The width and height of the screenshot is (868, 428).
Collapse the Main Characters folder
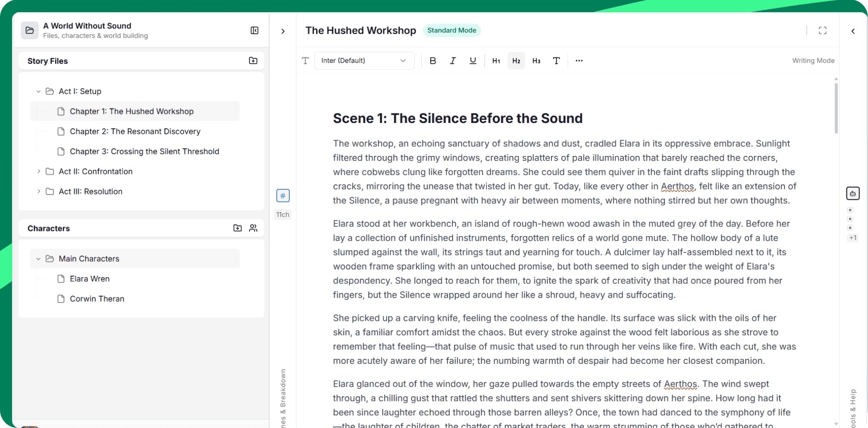pyautogui.click(x=38, y=259)
